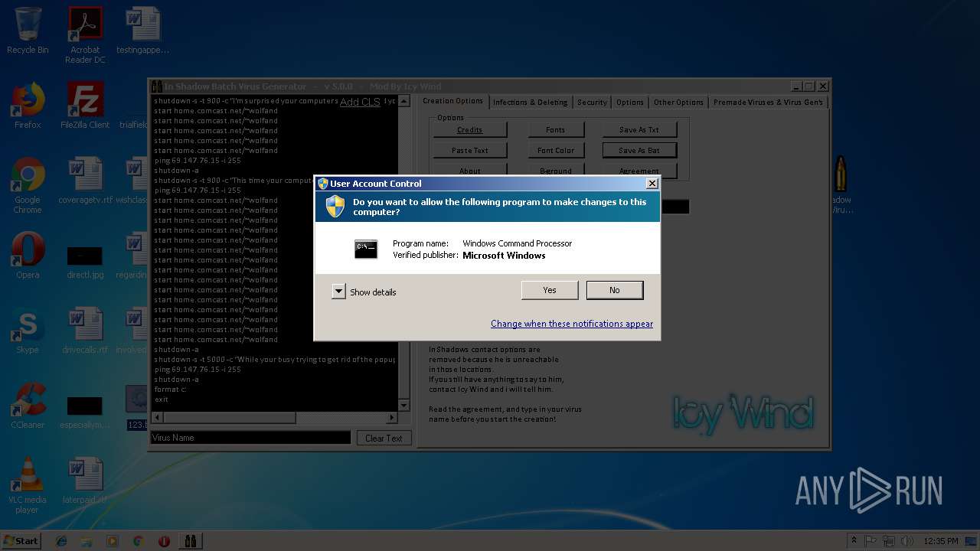Open the Options tab
980x551 pixels.
[629, 102]
